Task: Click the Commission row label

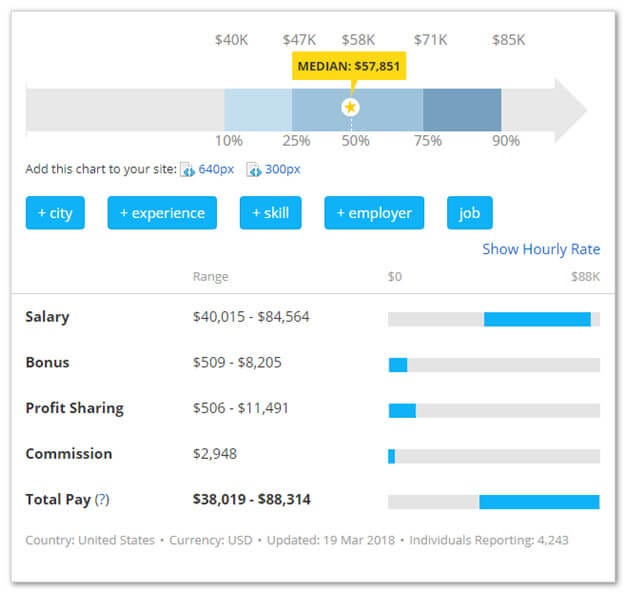Action: pos(69,454)
